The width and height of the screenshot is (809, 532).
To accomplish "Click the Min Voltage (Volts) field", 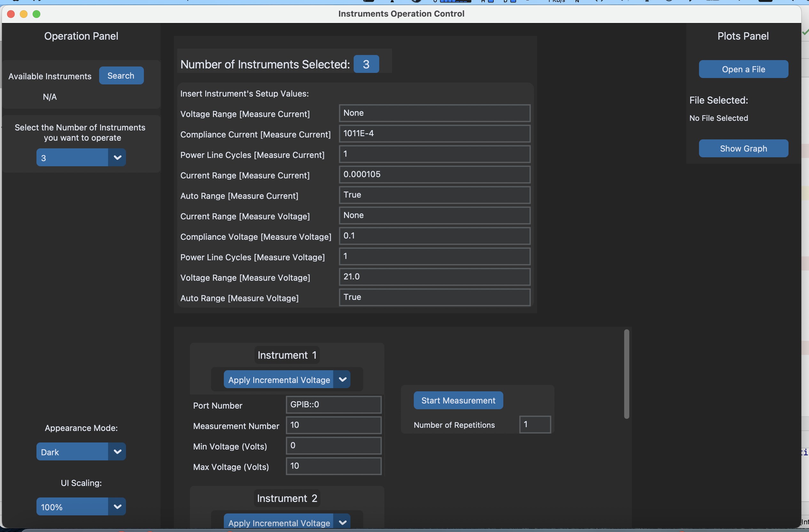I will click(x=334, y=446).
